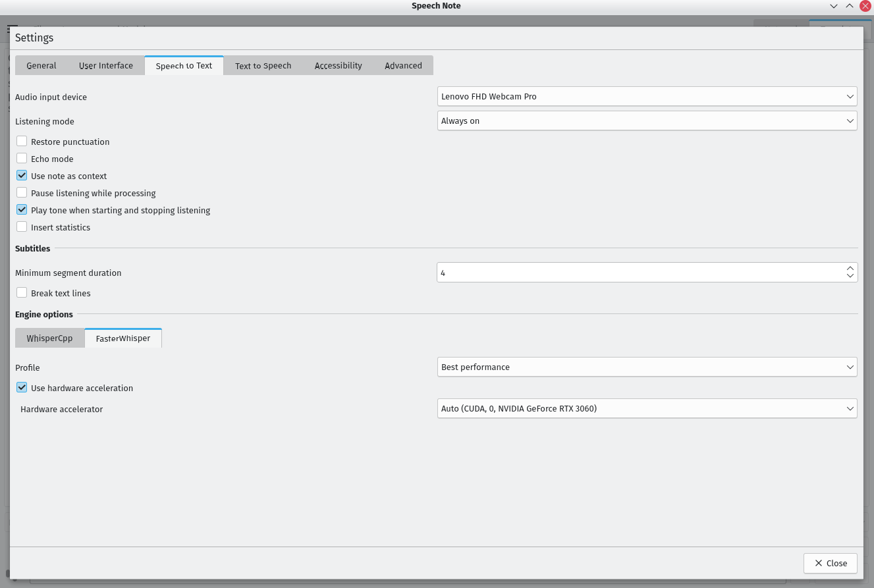Open the General settings tab
874x588 pixels.
41,65
